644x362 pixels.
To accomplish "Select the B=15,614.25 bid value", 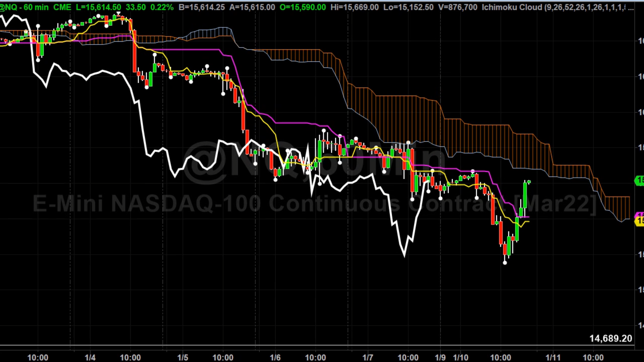I will [x=202, y=7].
